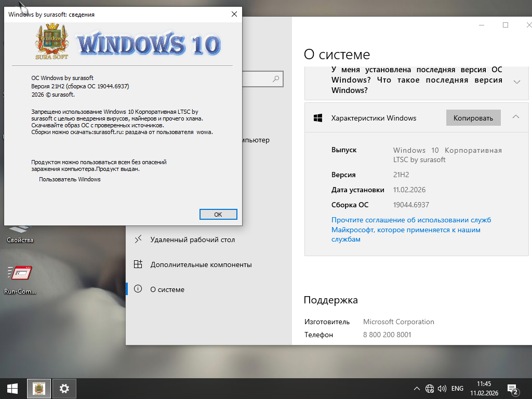Click the ОС Windows by surasoft line
532x399 pixels.
coord(62,78)
